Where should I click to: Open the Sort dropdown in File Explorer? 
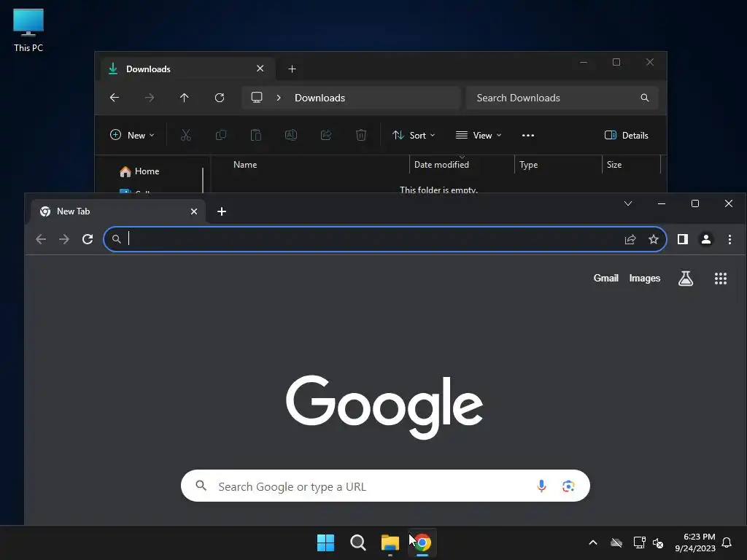pos(413,135)
